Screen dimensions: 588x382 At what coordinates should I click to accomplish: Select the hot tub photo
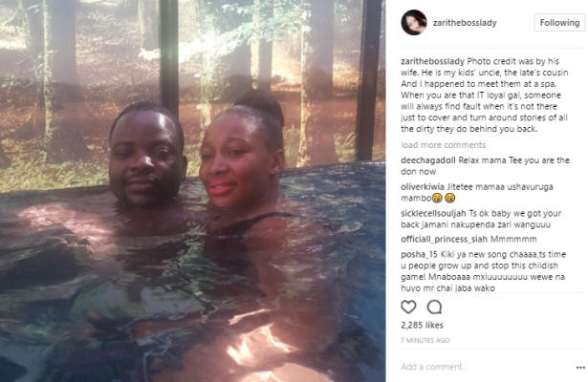193,191
